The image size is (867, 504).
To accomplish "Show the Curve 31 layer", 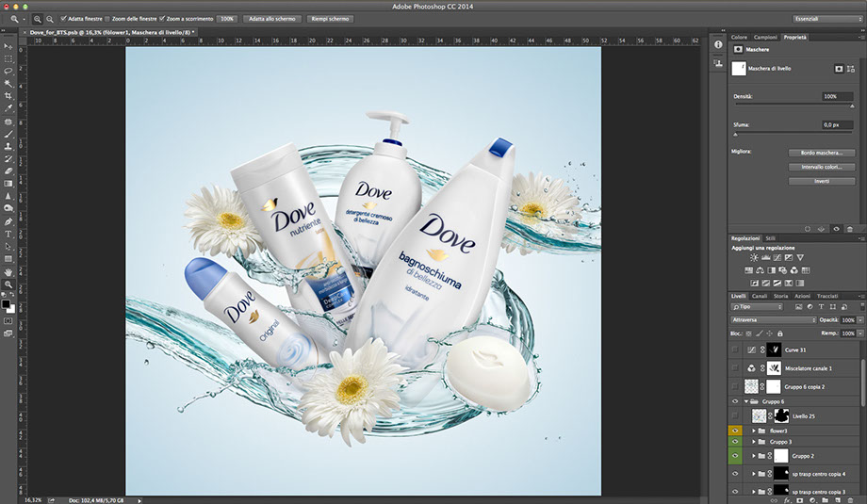I will (x=735, y=350).
